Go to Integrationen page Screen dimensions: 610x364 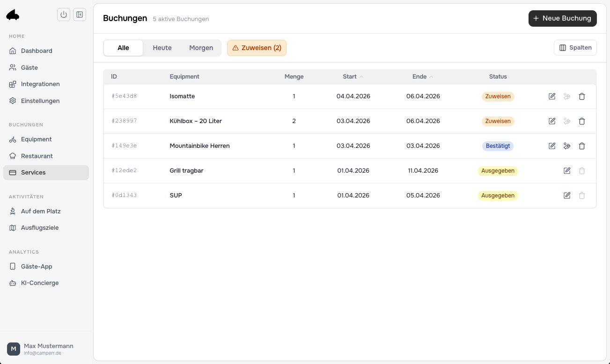[x=46, y=84]
